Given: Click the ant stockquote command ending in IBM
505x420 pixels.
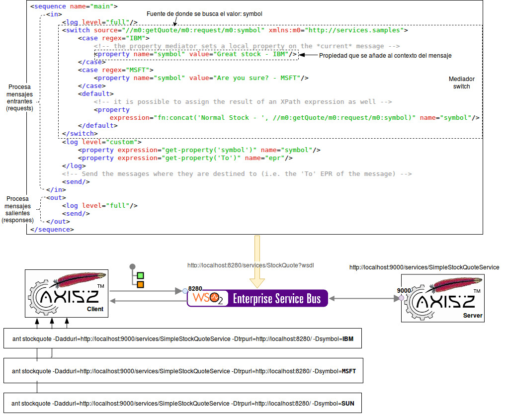Looking at the screenshot, I should click(183, 339).
